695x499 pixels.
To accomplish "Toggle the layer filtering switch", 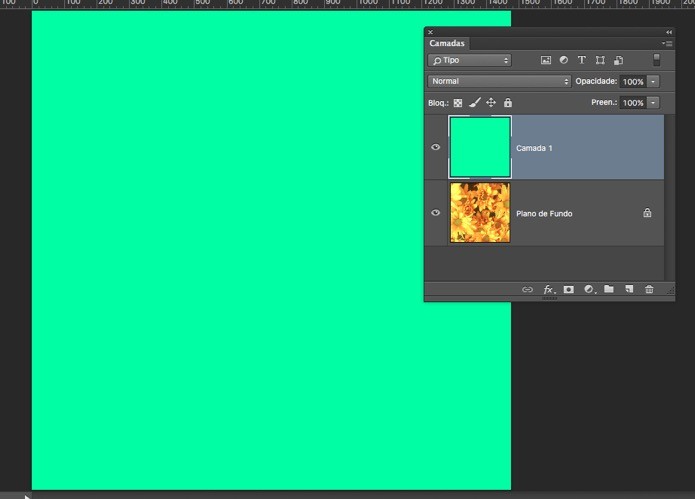I will pos(656,60).
